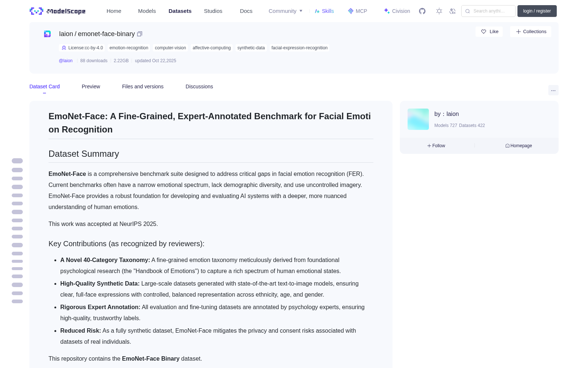588x368 pixels.
Task: Click the @laion author link
Action: coord(66,61)
